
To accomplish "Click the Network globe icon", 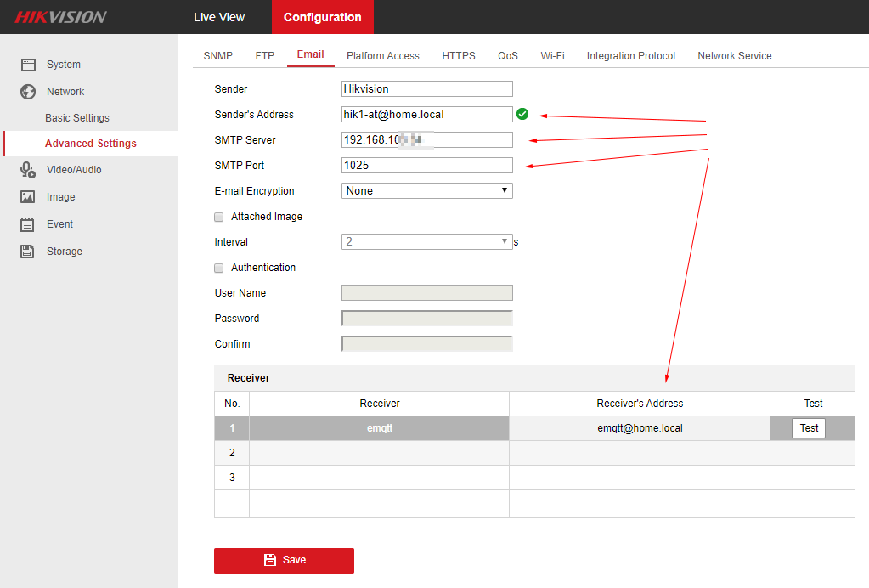I will pyautogui.click(x=28, y=92).
